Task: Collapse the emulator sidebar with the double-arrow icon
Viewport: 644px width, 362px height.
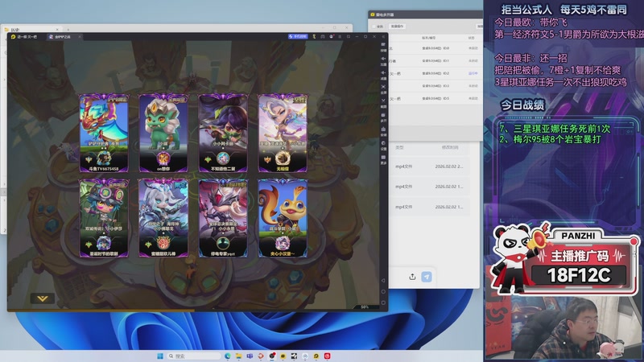Action: (383, 36)
